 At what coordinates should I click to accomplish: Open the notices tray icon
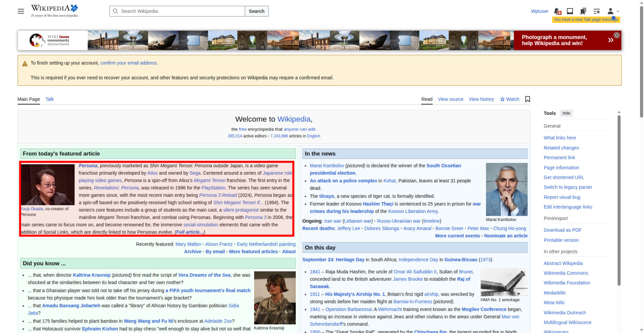(x=570, y=11)
